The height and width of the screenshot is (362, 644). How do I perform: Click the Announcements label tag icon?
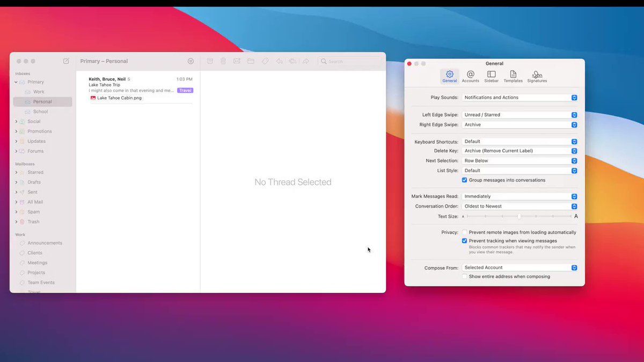(x=23, y=243)
